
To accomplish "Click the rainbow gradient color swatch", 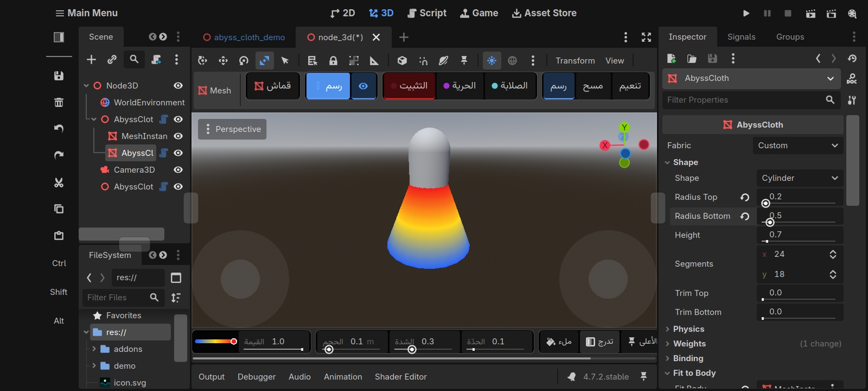I will click(216, 342).
